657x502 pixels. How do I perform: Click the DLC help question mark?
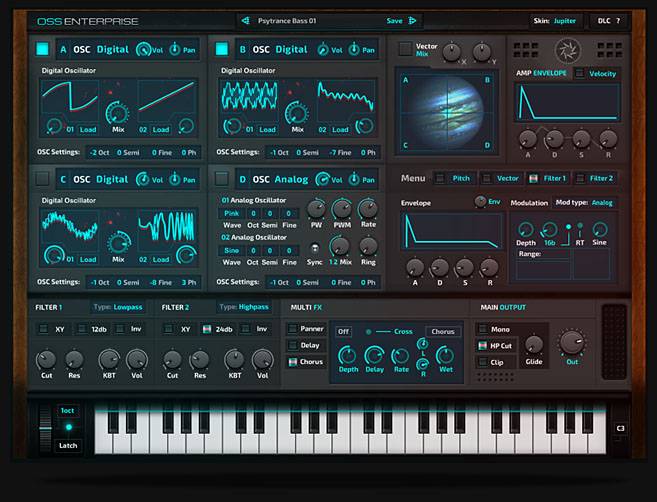(617, 20)
